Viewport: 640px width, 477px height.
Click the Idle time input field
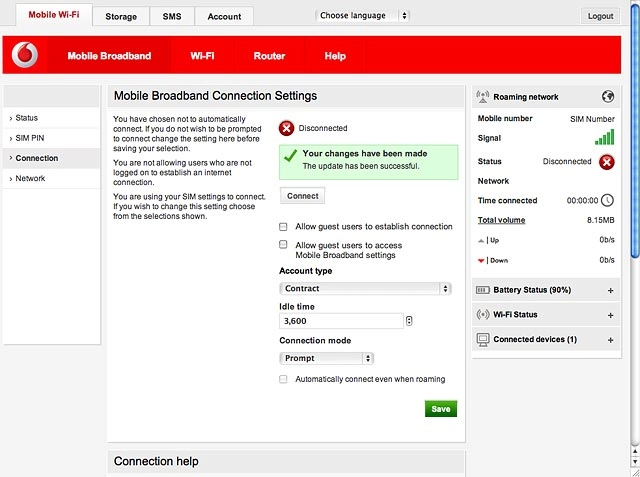pos(342,321)
